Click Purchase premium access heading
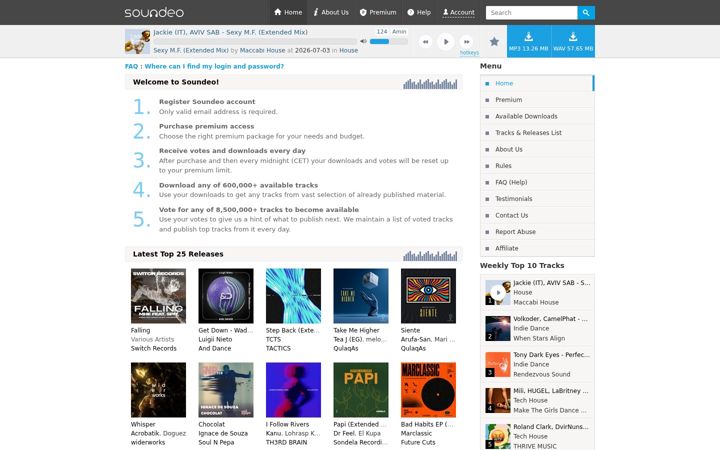 207,126
